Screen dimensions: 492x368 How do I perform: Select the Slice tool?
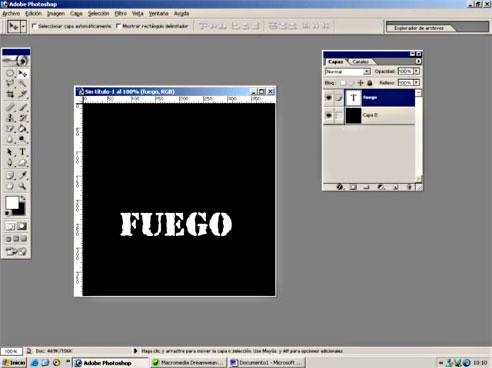pyautogui.click(x=22, y=94)
